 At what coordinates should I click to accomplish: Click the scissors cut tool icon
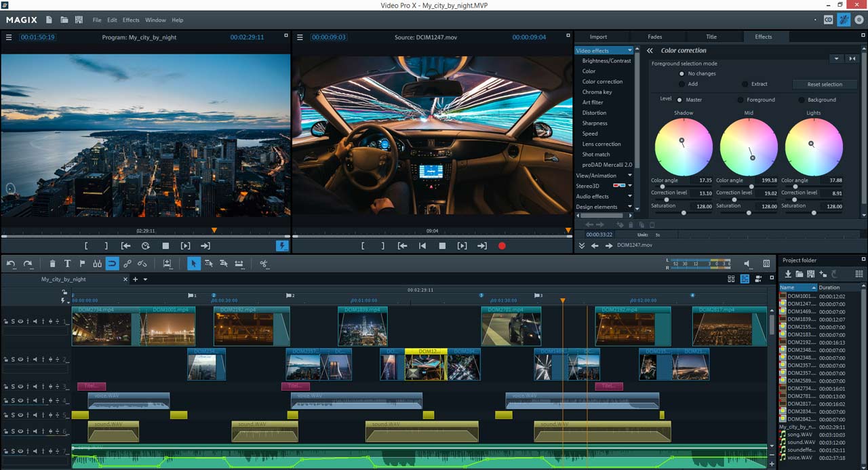(264, 264)
